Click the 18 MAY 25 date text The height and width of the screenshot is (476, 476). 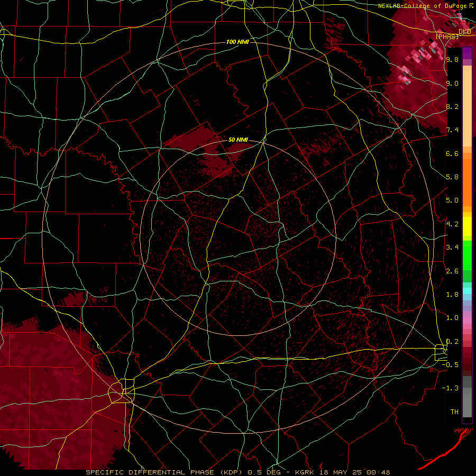(340, 472)
